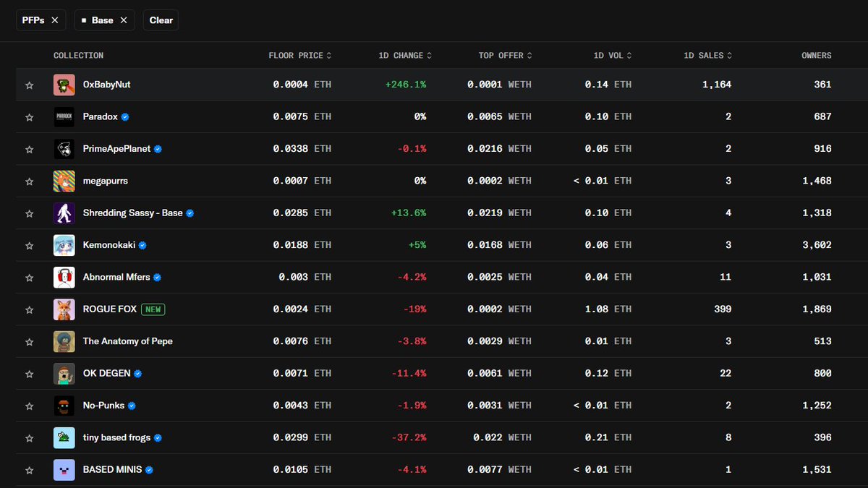Viewport: 868px width, 488px height.
Task: Open ROGUE FOX avatar image
Action: point(64,309)
